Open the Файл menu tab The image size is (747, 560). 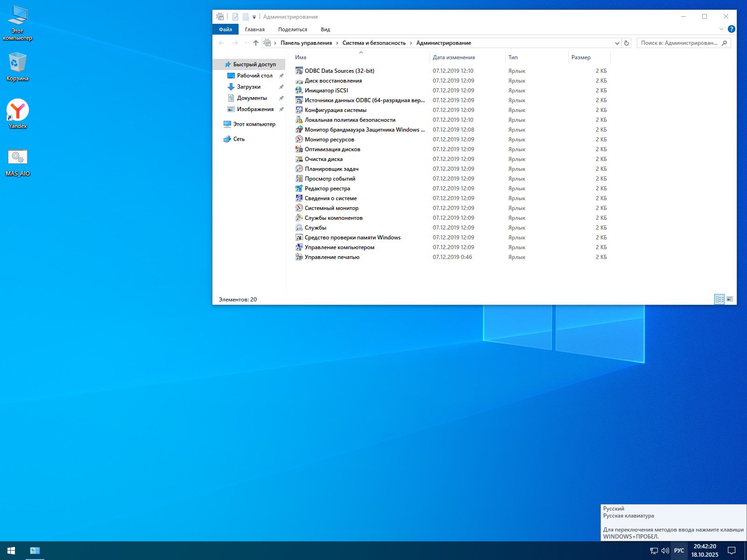pyautogui.click(x=226, y=29)
